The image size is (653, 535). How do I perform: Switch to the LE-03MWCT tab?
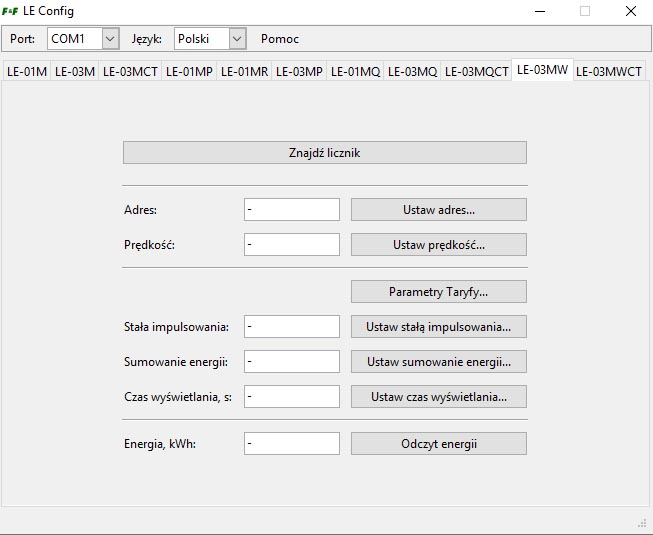609,72
